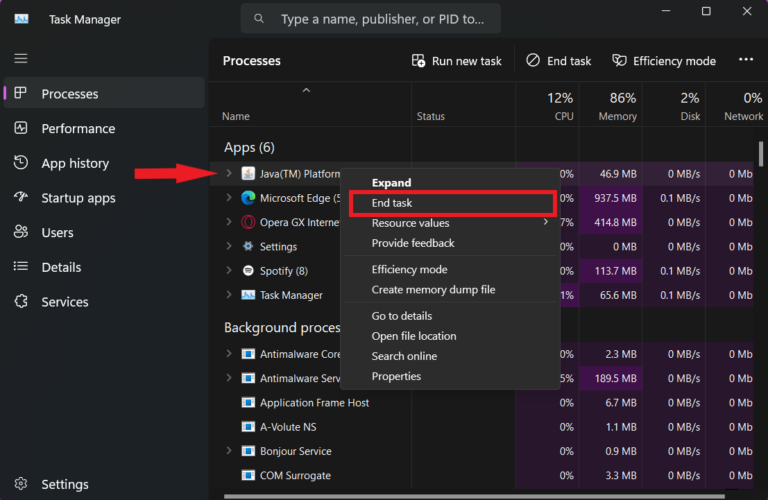Expand the Bonjour Service row chevron

click(229, 451)
